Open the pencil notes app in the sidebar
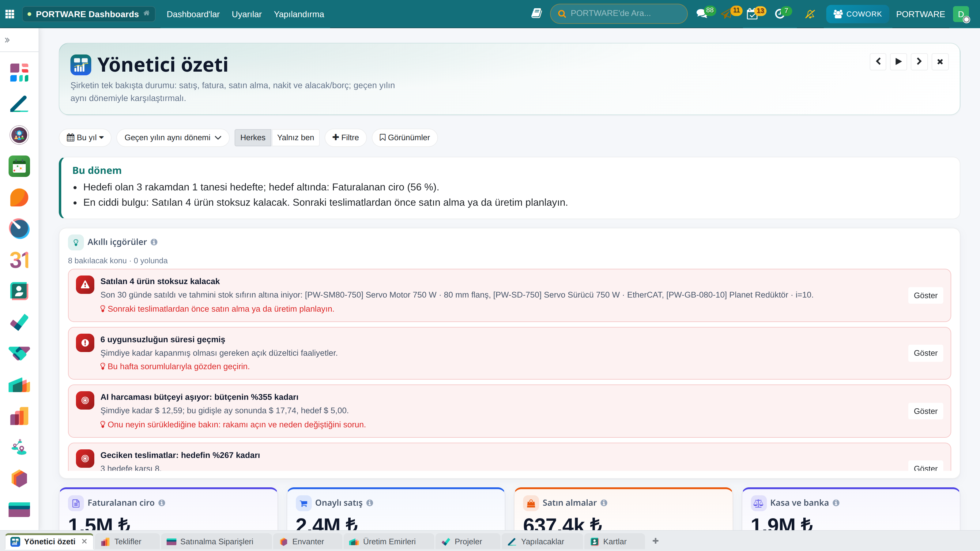This screenshot has width=980, height=551. (x=19, y=104)
